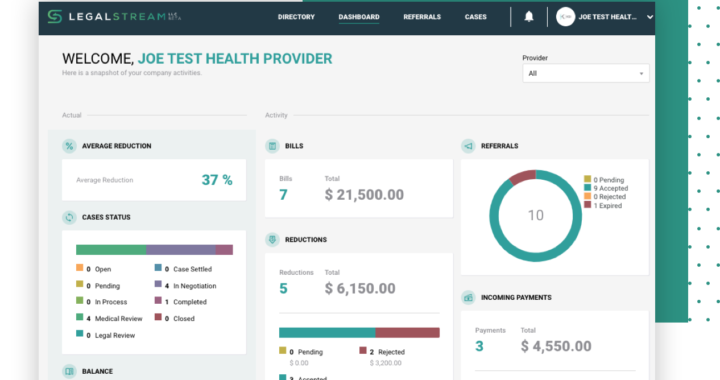This screenshot has height=380, width=720.
Task: Click the Average Reduction percent icon
Action: (x=69, y=146)
